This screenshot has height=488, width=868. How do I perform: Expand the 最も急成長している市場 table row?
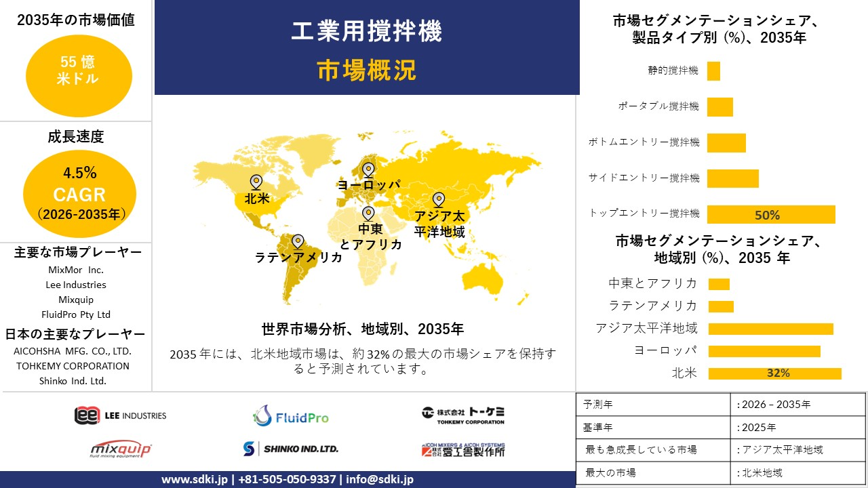[x=651, y=449]
